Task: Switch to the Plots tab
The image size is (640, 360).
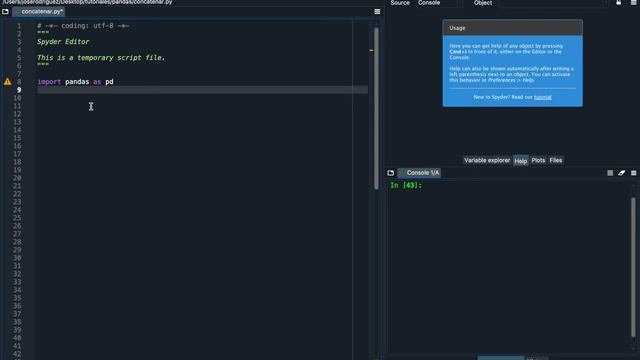Action: tap(538, 160)
